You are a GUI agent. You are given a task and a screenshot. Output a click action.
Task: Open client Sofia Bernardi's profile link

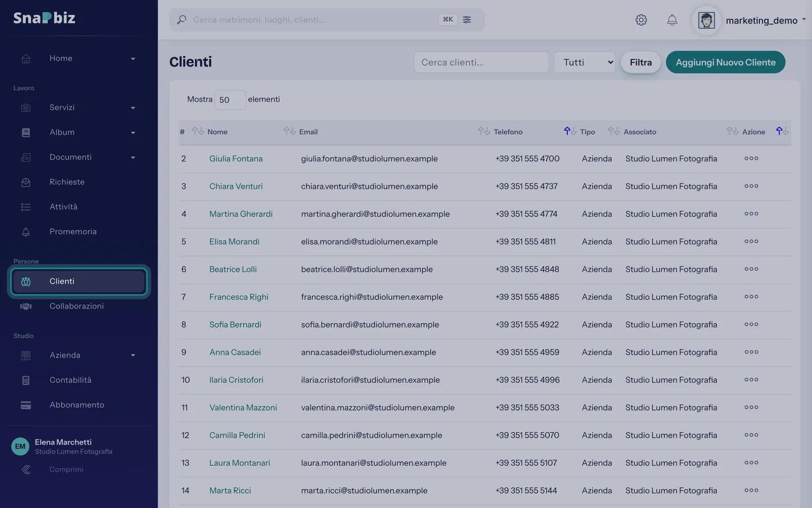point(235,325)
